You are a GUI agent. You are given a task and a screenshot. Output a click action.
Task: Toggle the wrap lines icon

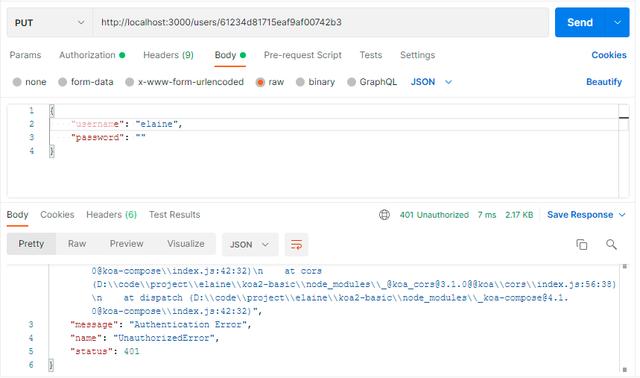point(296,245)
